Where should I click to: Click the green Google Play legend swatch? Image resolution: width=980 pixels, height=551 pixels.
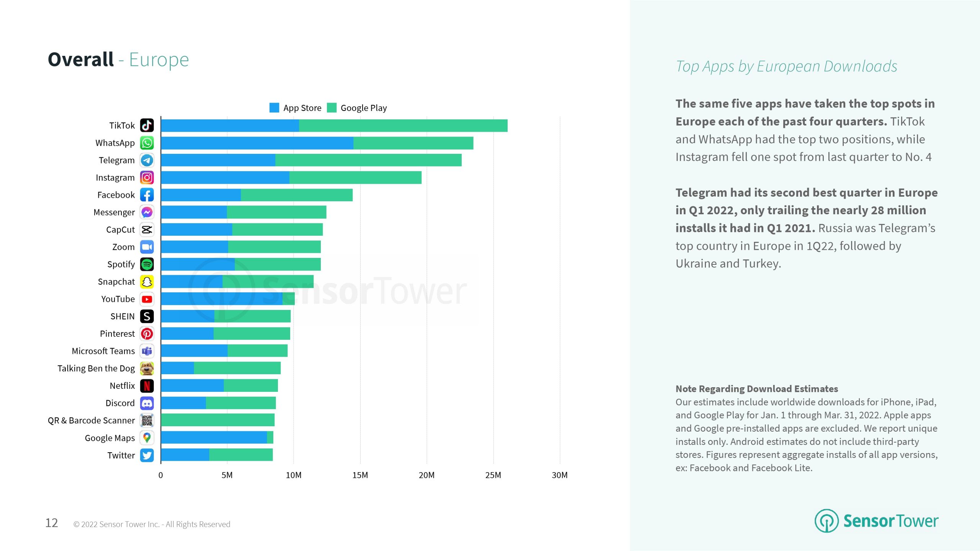(332, 108)
